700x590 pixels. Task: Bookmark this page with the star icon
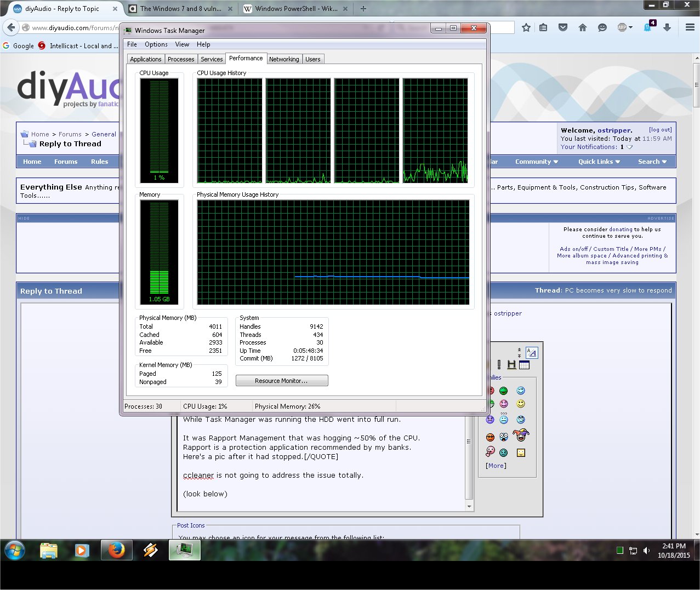pos(526,27)
